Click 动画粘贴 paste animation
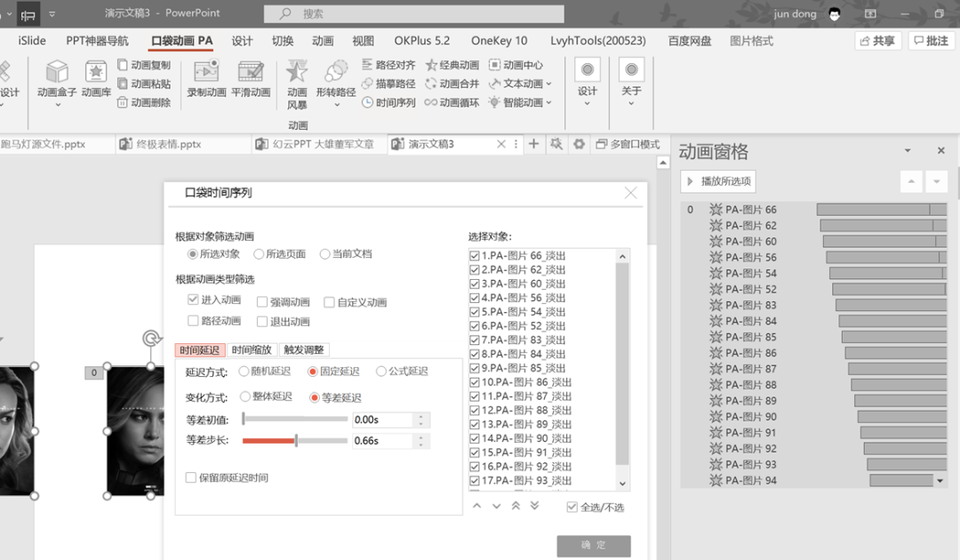 coord(144,84)
